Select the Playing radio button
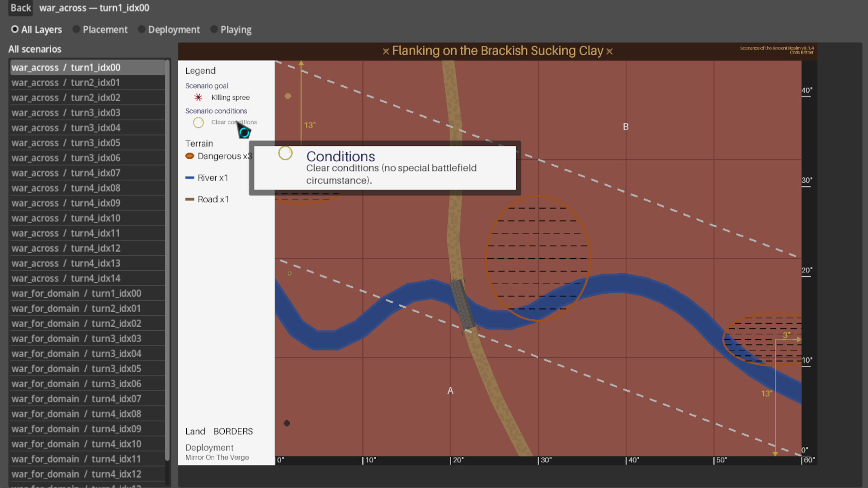Image resolution: width=868 pixels, height=488 pixels. pyautogui.click(x=214, y=29)
